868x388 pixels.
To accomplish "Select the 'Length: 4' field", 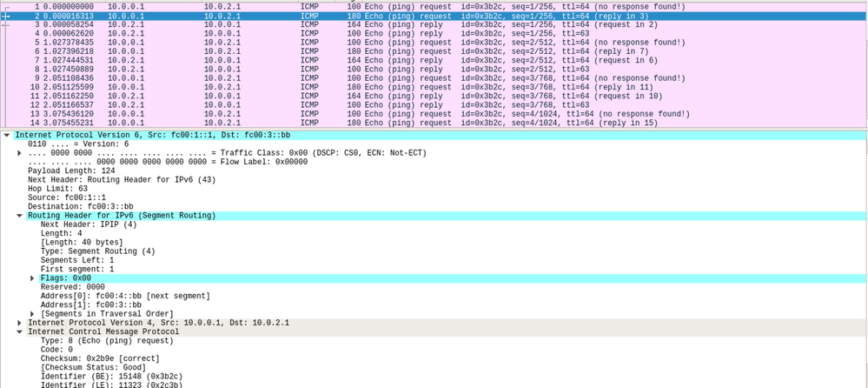I will click(x=62, y=233).
